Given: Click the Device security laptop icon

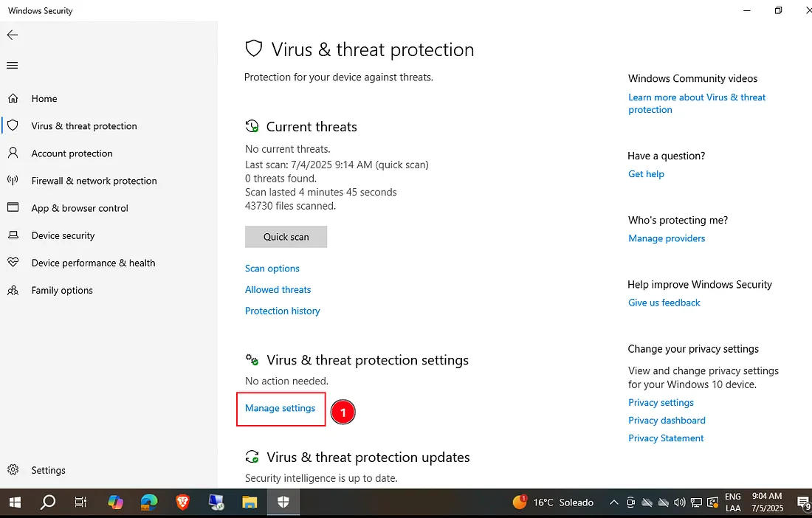Looking at the screenshot, I should pos(13,235).
